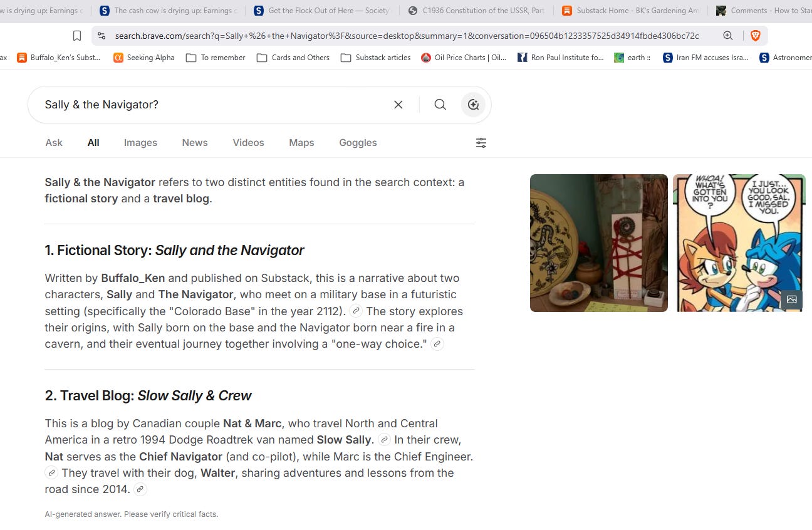Image resolution: width=812 pixels, height=530 pixels.
Task: Click the AI answer sparkle icon in search box
Action: pos(474,105)
